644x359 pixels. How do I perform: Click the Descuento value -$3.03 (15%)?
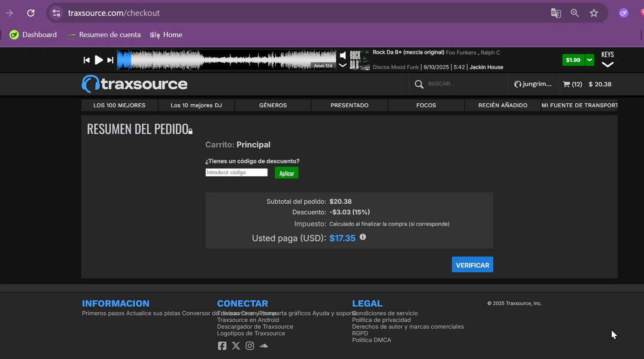click(x=349, y=212)
